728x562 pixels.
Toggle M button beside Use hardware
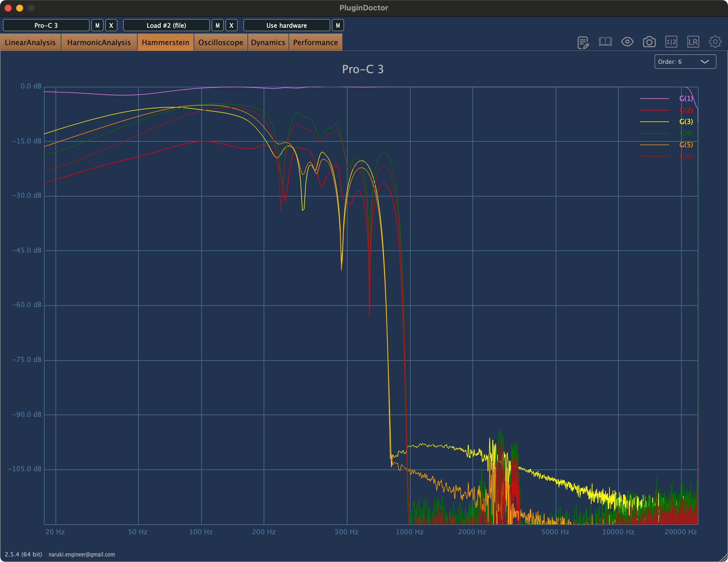click(338, 25)
